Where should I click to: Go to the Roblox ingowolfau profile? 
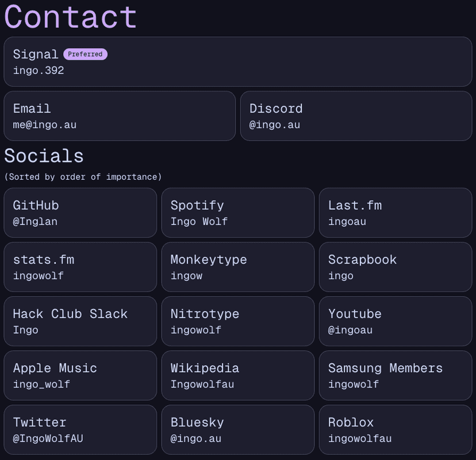coord(395,430)
